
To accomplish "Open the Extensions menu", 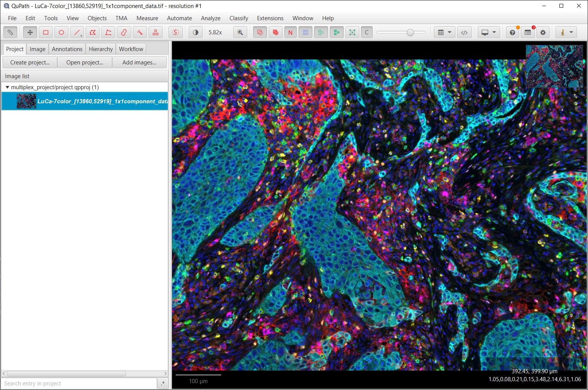I will point(270,18).
